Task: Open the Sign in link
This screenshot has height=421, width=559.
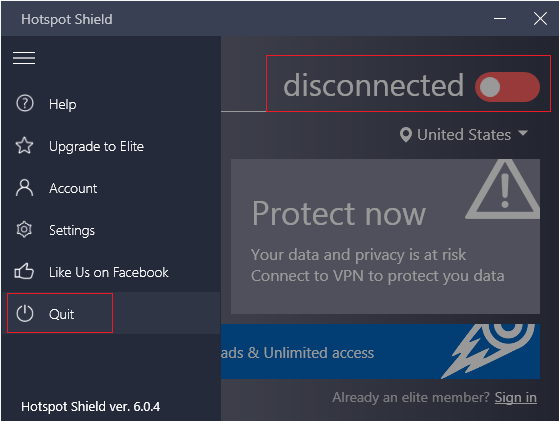Action: (x=516, y=397)
